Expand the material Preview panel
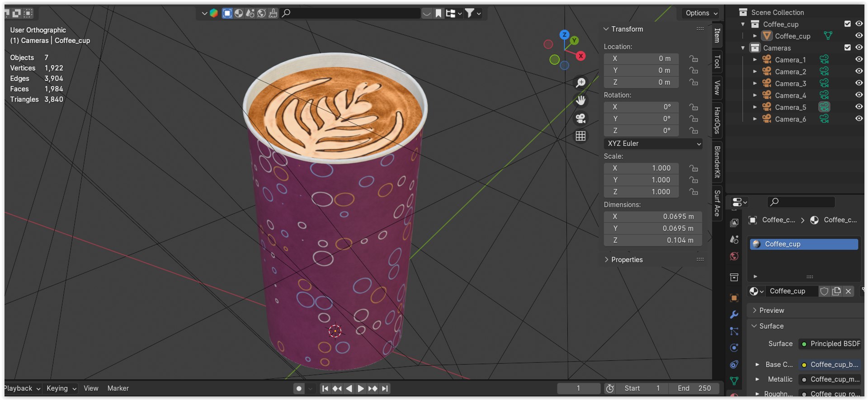The image size is (868, 400). coord(754,311)
